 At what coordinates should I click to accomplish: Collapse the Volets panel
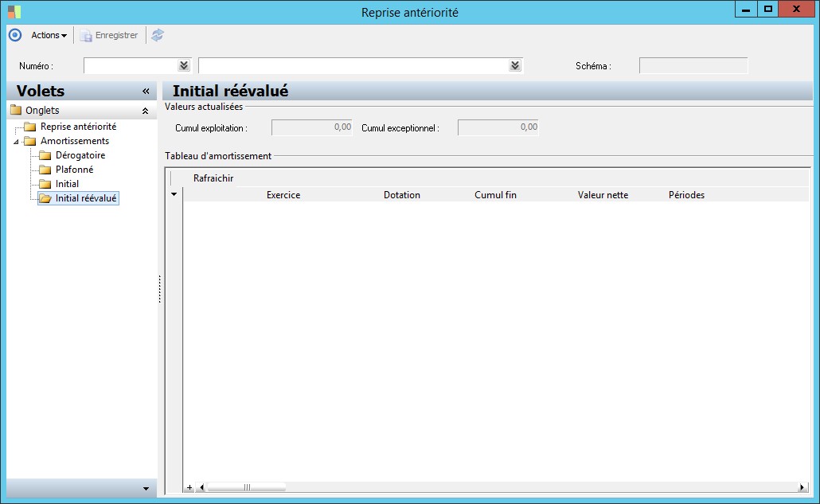click(146, 91)
